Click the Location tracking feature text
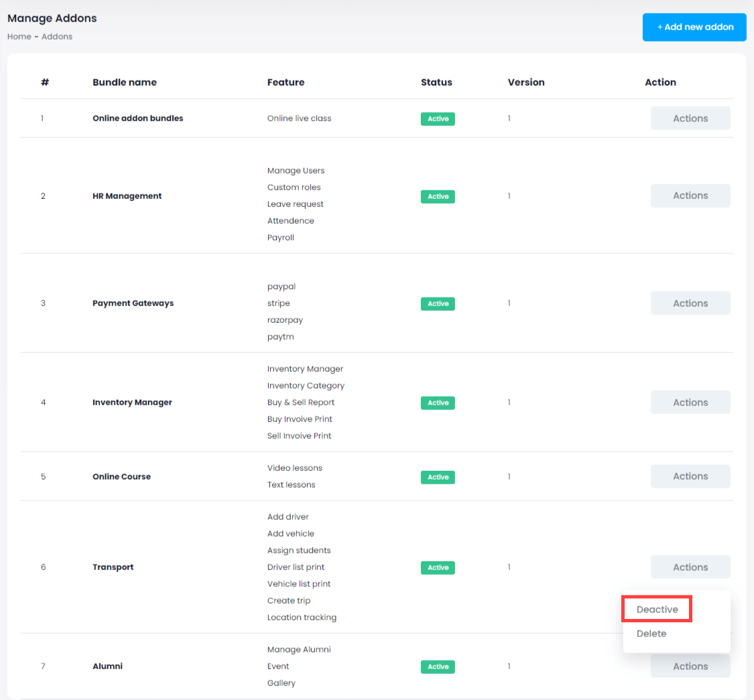The width and height of the screenshot is (754, 700). pyautogui.click(x=302, y=618)
